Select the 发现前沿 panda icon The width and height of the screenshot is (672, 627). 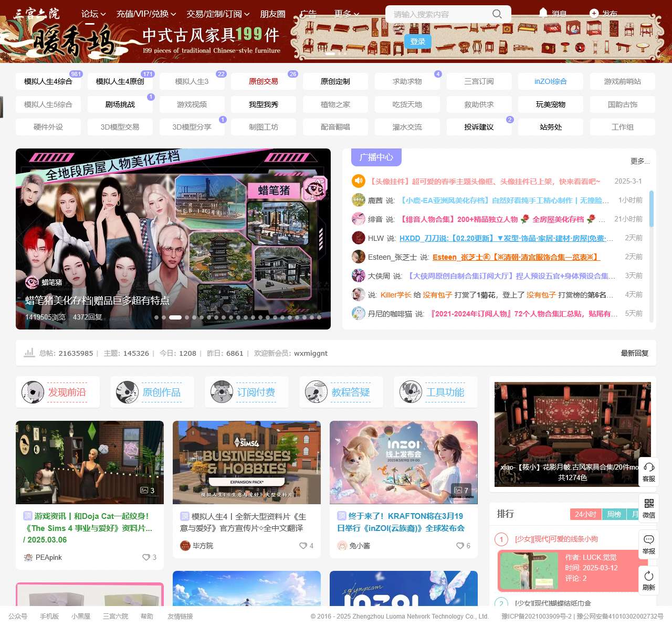[33, 392]
